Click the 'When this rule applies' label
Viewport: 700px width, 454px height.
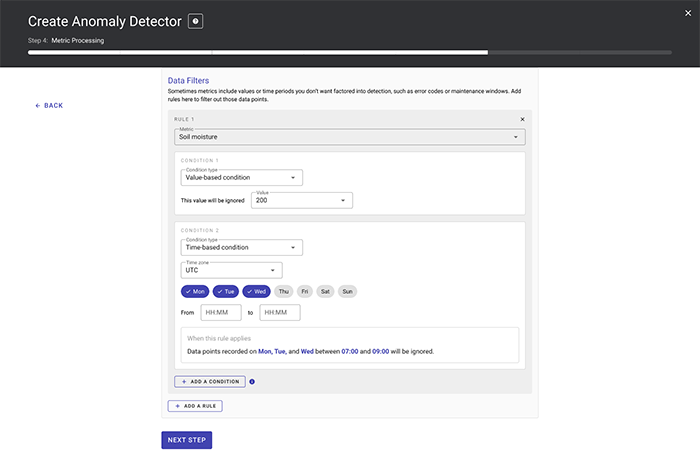219,338
